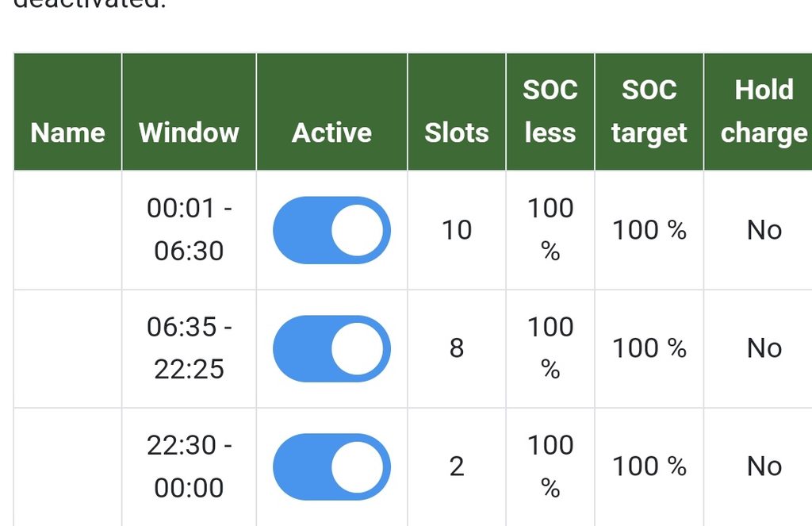Select the 00:01 - 06:30 window cell
This screenshot has width=812, height=526.
(x=189, y=230)
